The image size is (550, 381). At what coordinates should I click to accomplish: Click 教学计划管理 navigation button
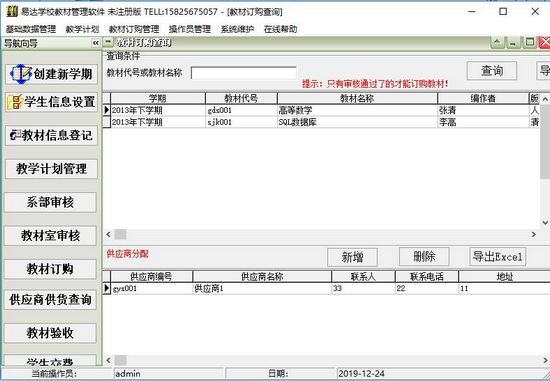51,169
